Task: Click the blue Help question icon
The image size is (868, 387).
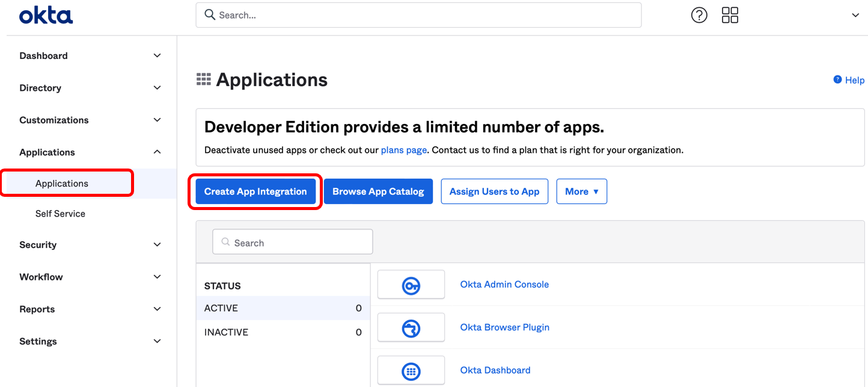Action: 837,79
